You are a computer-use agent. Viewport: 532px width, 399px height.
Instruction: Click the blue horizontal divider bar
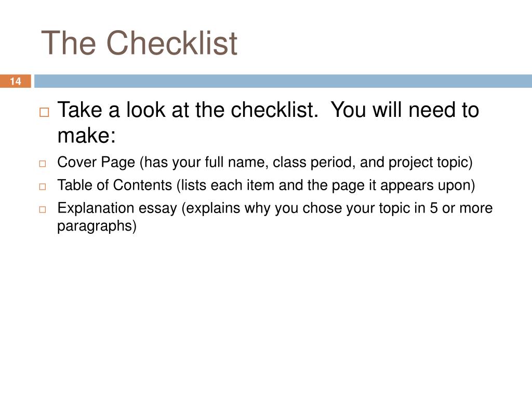tap(283, 81)
